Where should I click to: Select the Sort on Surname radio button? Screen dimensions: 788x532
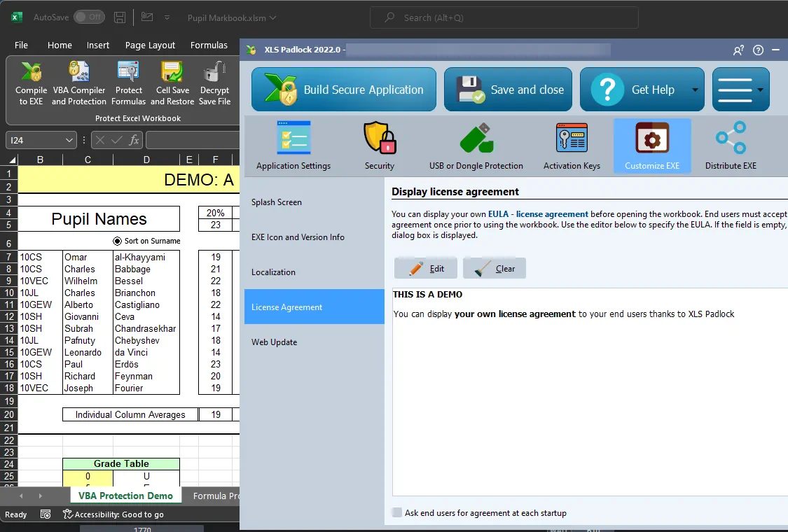click(117, 241)
